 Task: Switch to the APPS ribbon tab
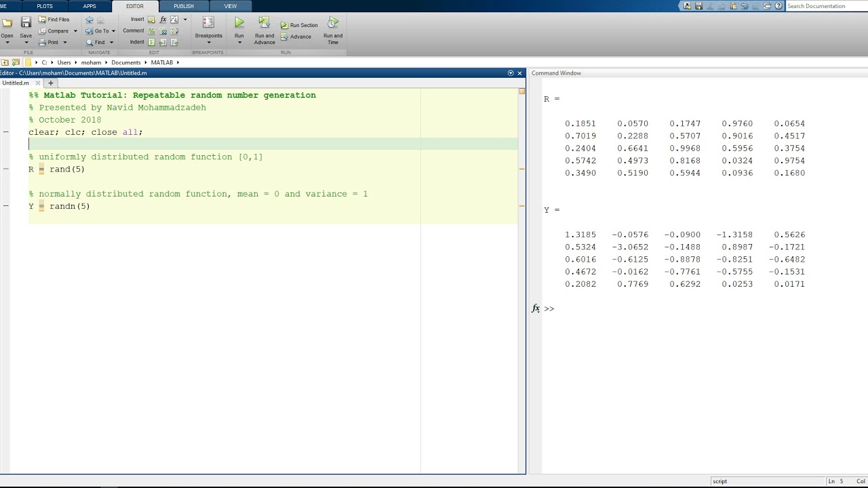point(90,6)
